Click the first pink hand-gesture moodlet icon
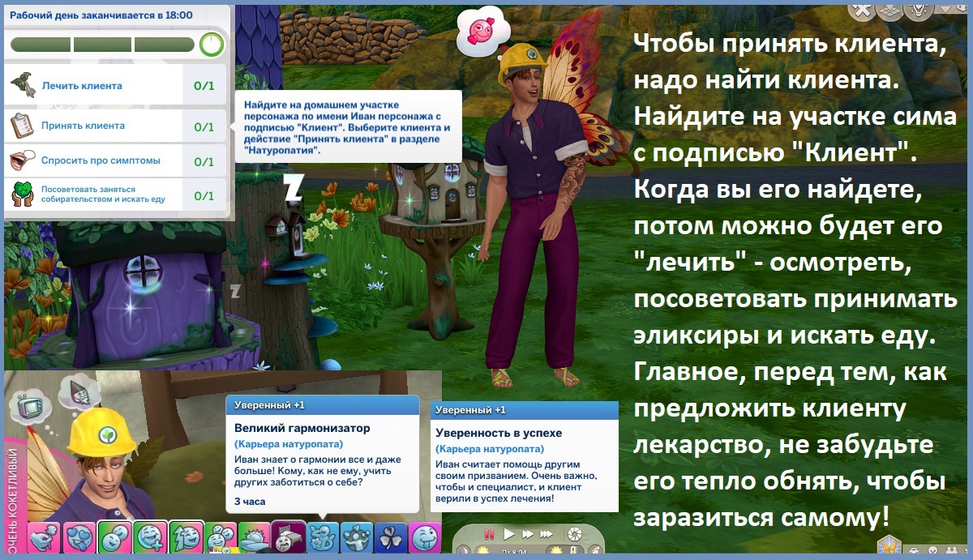973x560 pixels. coord(43,538)
